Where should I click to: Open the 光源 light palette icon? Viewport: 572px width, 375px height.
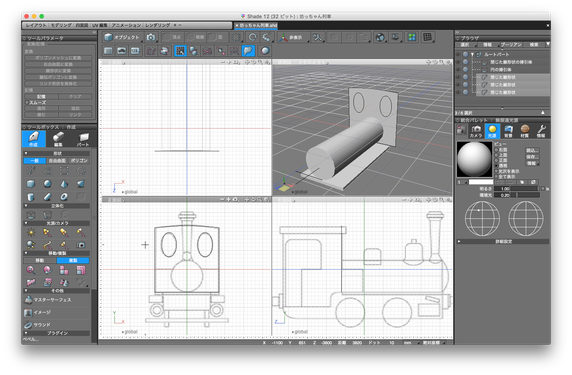click(492, 131)
